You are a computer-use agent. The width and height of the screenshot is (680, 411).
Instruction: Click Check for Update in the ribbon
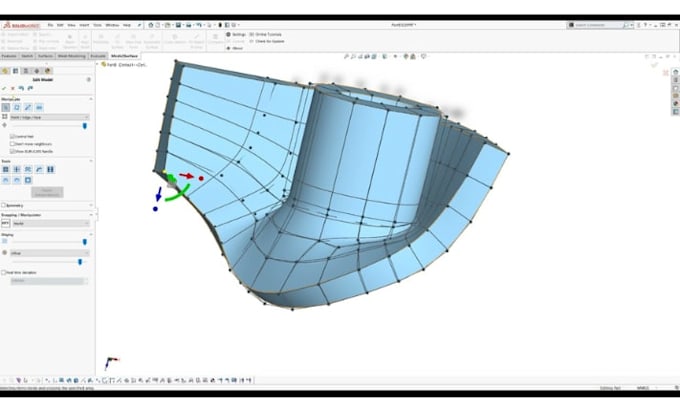point(267,41)
